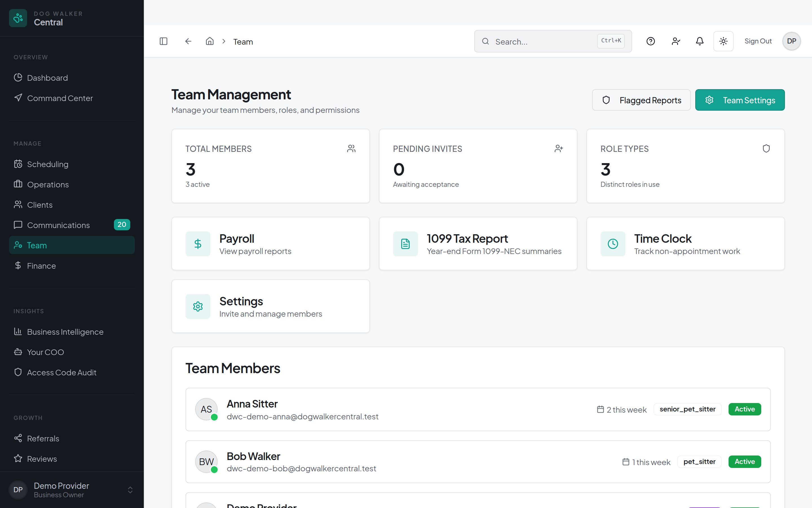
Task: Click the 'Distinct roles in use' text
Action: [x=630, y=185]
